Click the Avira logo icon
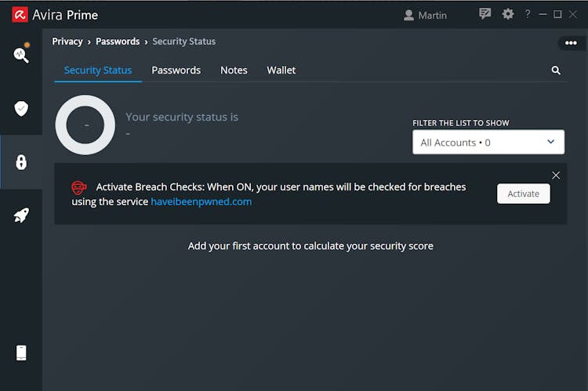The height and width of the screenshot is (391, 588). tap(20, 15)
